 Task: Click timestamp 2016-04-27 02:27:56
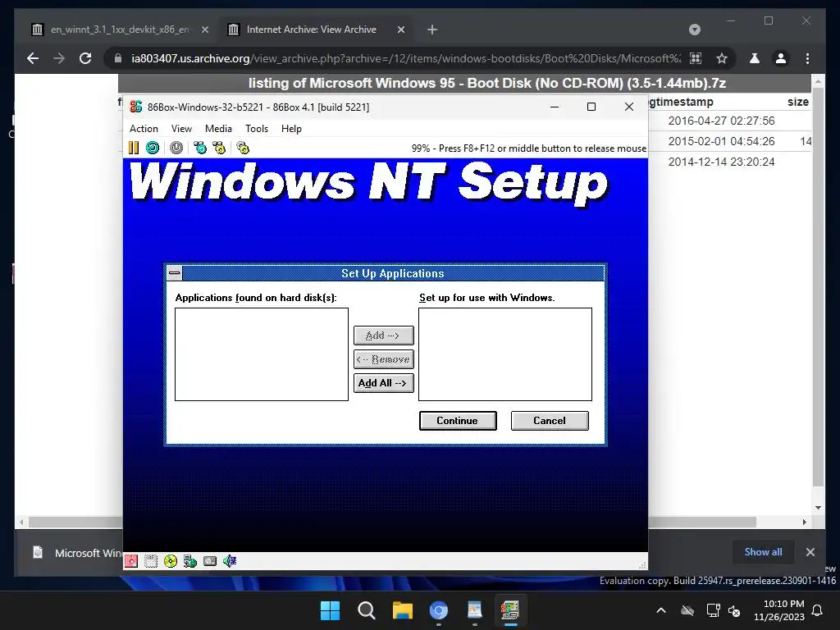(x=721, y=121)
